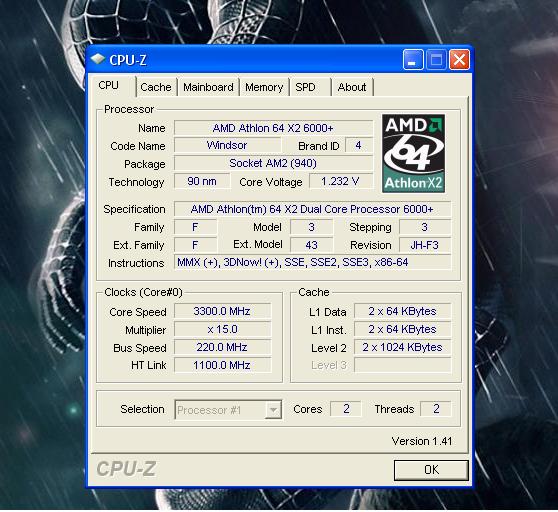Viewport: 558px width, 512px height.
Task: Switch to the Cache tab
Action: tap(156, 87)
